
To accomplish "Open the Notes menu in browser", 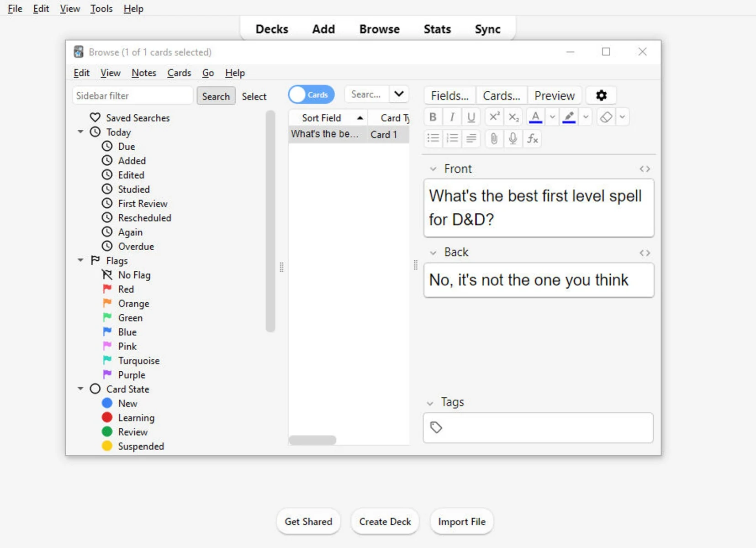I will 144,73.
